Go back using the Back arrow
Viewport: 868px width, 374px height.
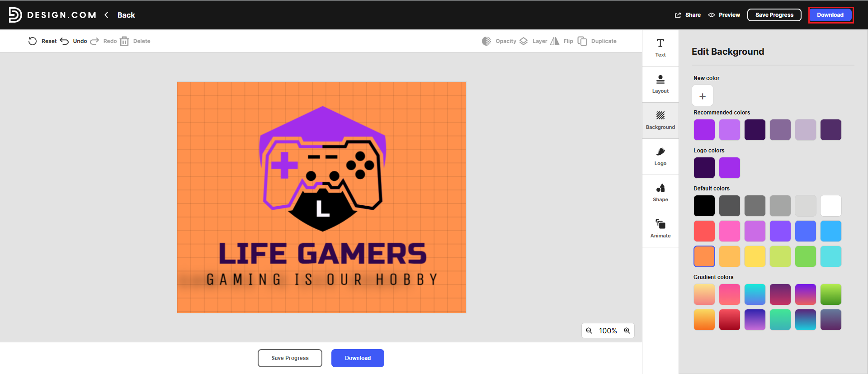tap(107, 15)
